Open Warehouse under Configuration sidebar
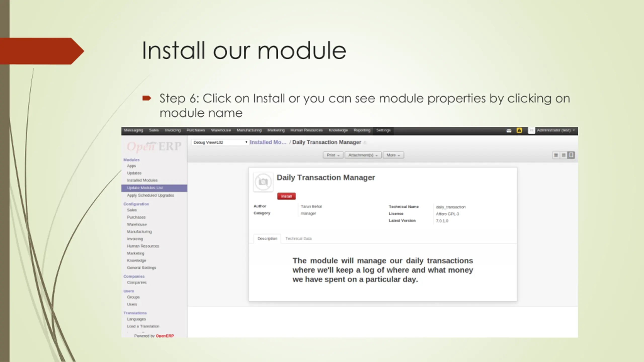Screen dimensions: 644x362 [137, 224]
